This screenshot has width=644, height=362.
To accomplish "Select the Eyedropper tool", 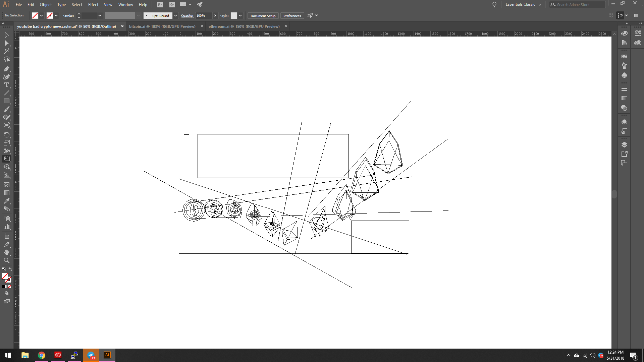I will tap(6, 201).
